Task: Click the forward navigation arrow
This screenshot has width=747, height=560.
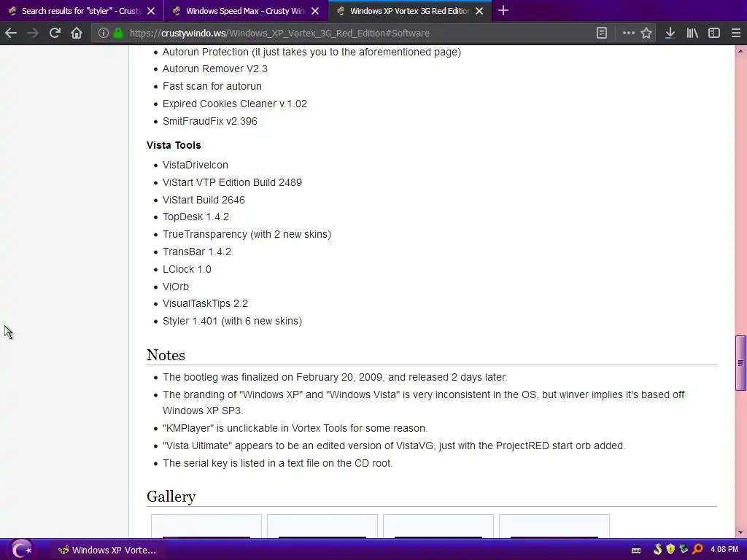Action: click(x=32, y=33)
